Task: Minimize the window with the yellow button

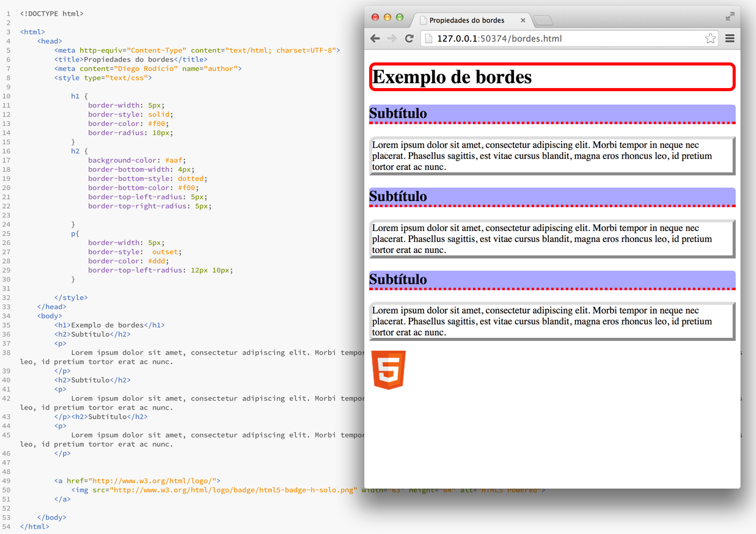Action: coord(387,18)
